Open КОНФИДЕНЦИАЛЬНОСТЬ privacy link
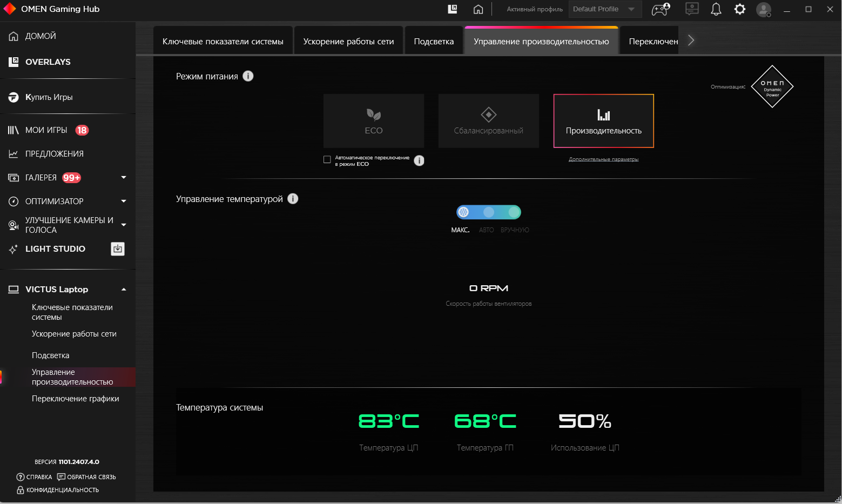Screen dimensions: 842x504 pyautogui.click(x=58, y=490)
